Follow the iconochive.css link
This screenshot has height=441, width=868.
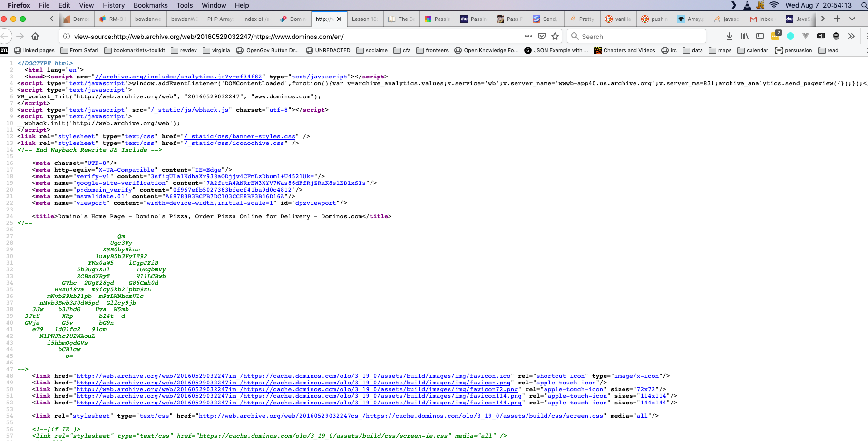[234, 143]
